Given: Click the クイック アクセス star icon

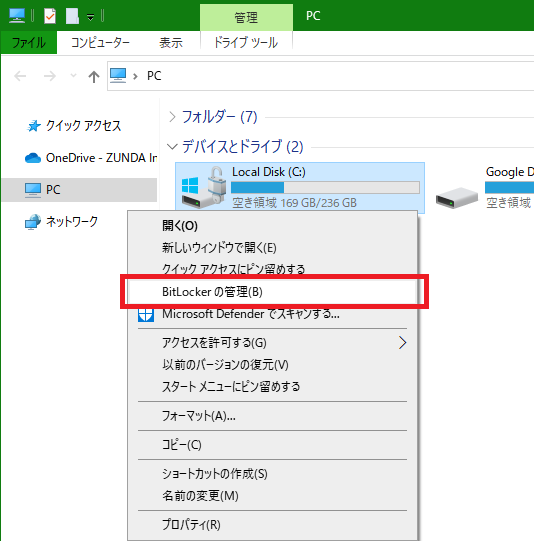Looking at the screenshot, I should 34,126.
